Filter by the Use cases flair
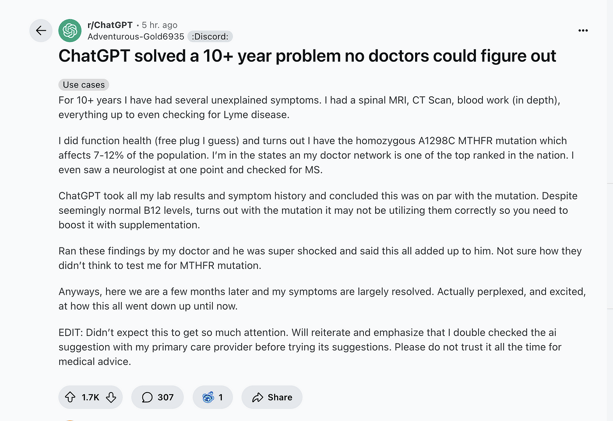Screen dimensions: 613x421 coord(84,85)
